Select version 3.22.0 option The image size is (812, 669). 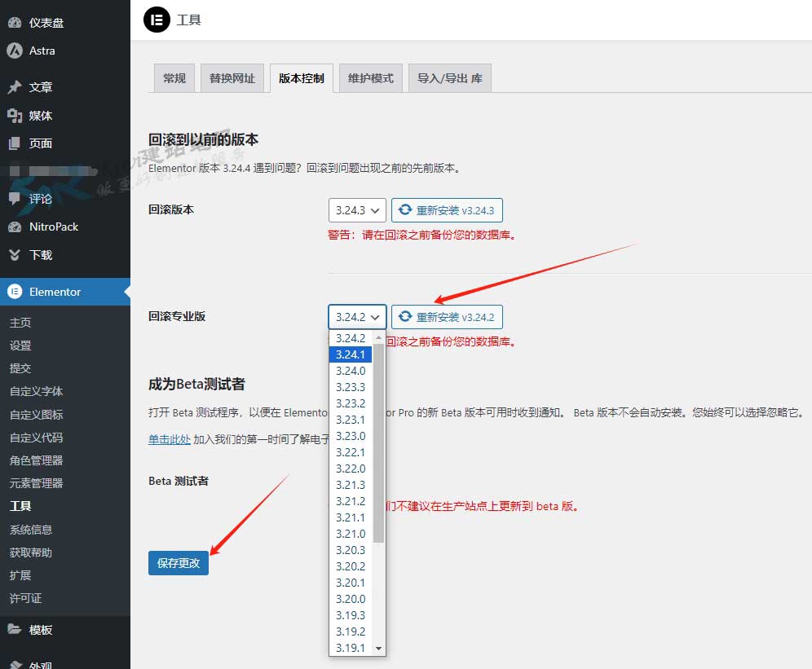[x=351, y=469]
